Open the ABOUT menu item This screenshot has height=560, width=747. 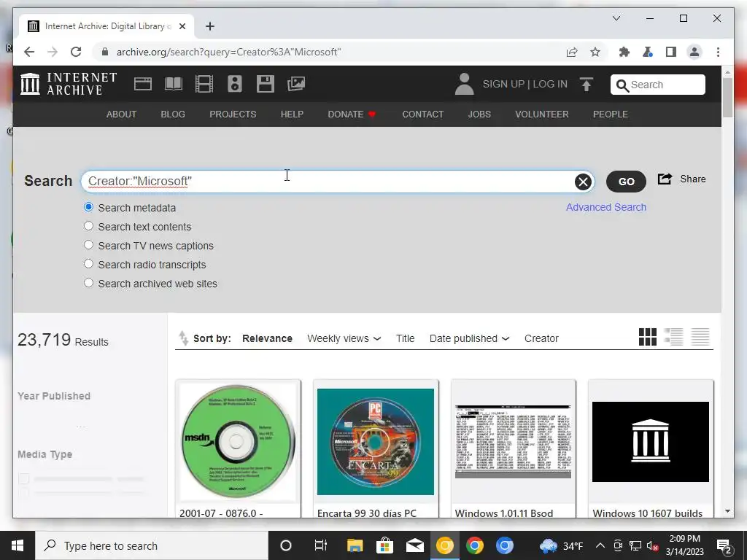122,114
